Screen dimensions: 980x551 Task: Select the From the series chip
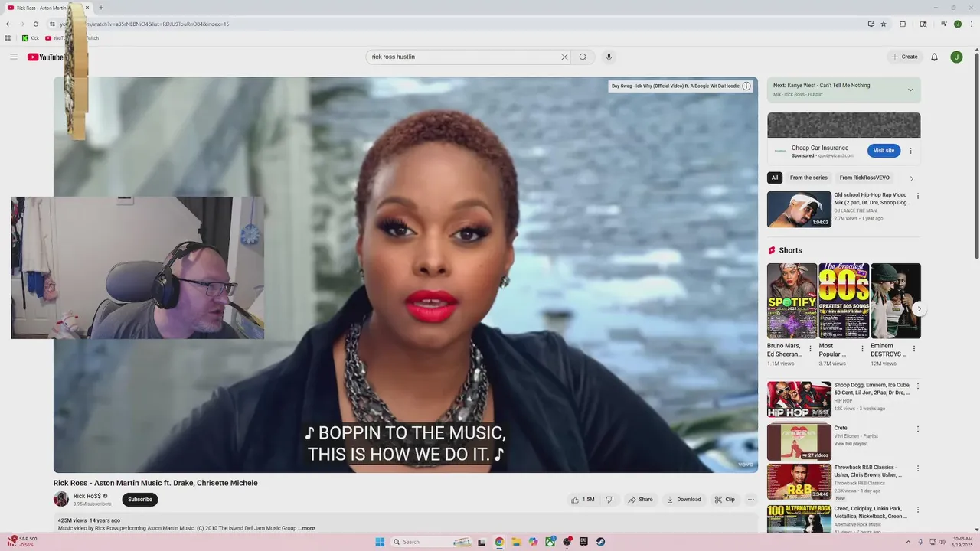[x=808, y=178]
